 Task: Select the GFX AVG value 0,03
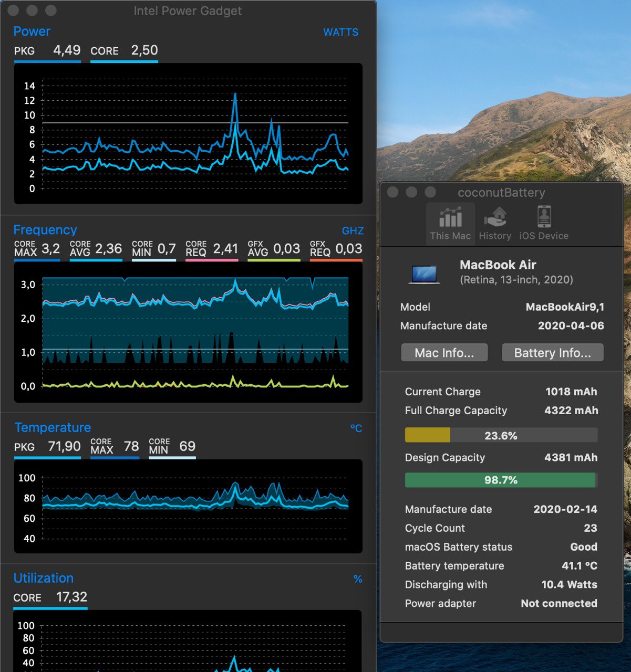click(x=287, y=248)
